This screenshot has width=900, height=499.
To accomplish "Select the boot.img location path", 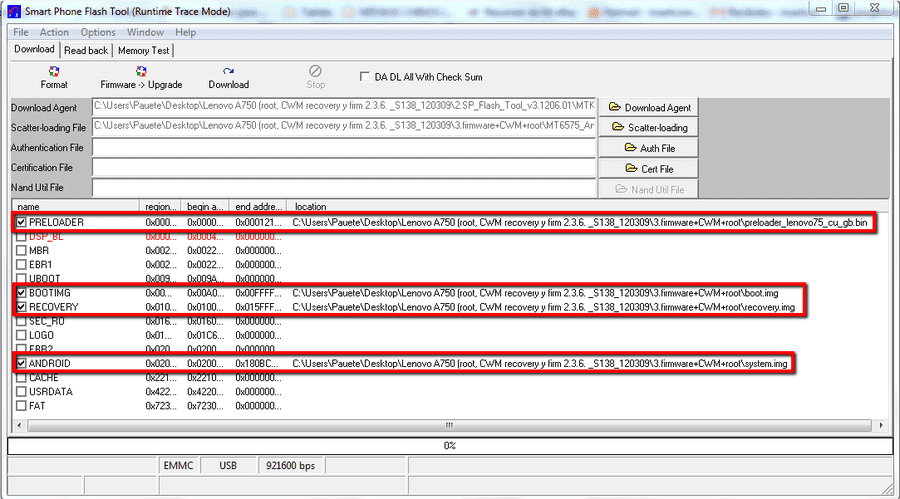I will (x=535, y=293).
